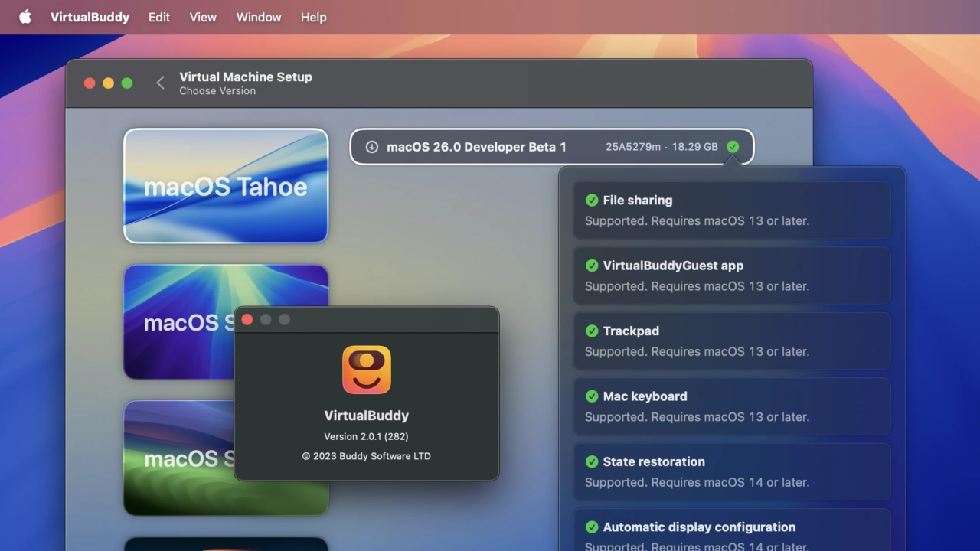Image resolution: width=980 pixels, height=551 pixels.
Task: Open the View menu
Action: click(x=203, y=17)
